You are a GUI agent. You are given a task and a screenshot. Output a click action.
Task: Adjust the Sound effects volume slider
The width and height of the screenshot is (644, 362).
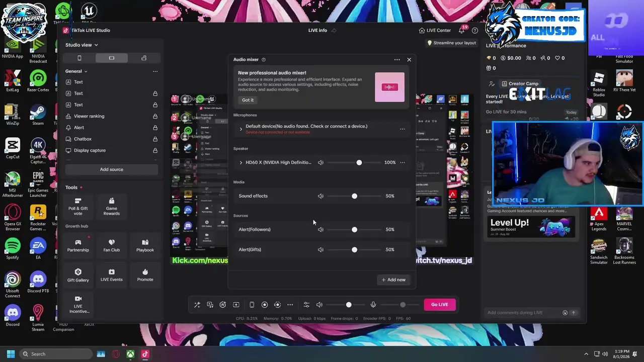coord(354,196)
